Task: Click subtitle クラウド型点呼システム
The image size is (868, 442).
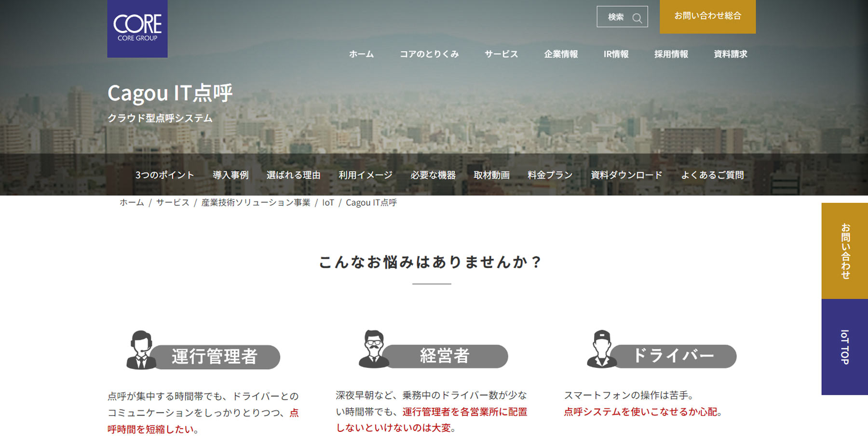Action: [x=160, y=118]
